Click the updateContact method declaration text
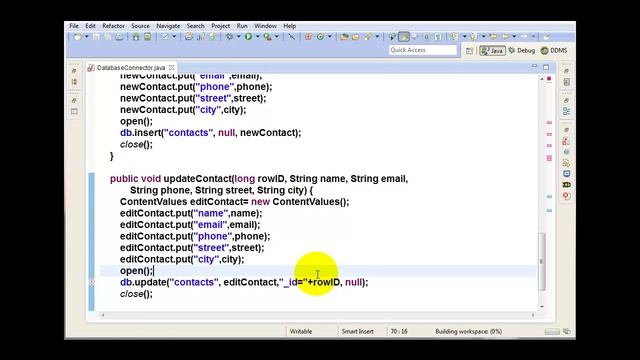This screenshot has width=640, height=360. [x=259, y=179]
